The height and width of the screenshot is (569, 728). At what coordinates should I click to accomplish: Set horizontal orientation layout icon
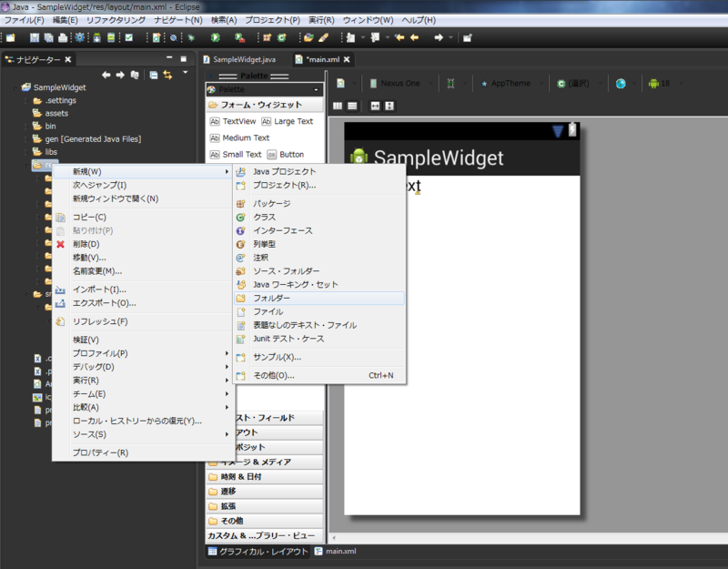(x=338, y=106)
